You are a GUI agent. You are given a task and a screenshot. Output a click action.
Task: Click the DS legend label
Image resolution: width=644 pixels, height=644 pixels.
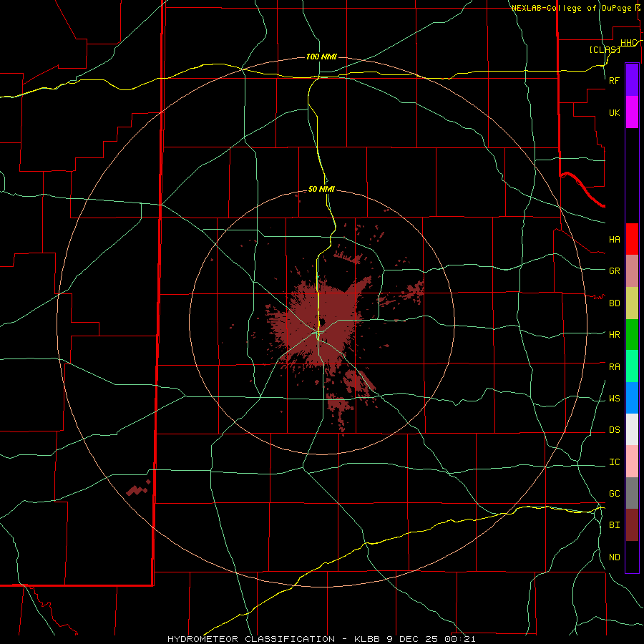[614, 430]
